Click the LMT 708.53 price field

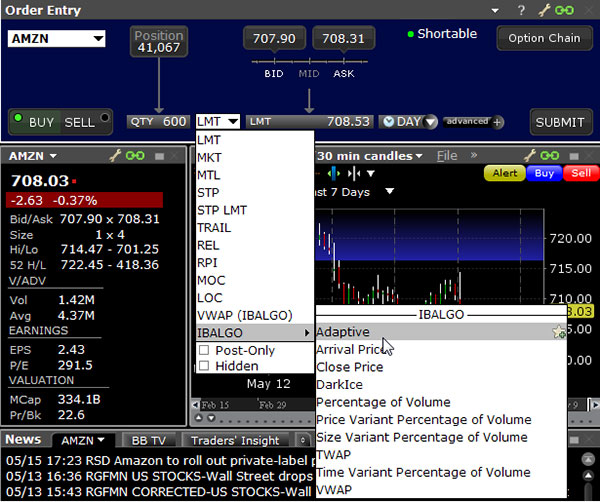point(309,122)
